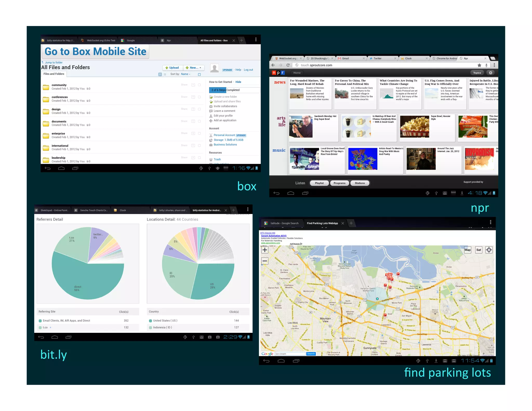Open the New... dropdown in Box
The width and height of the screenshot is (532, 411).
coord(194,68)
